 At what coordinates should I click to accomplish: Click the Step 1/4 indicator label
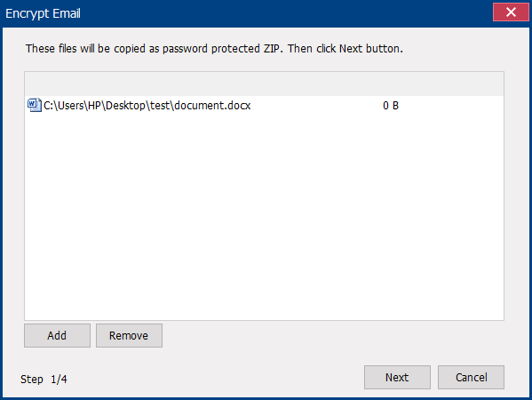tap(44, 379)
